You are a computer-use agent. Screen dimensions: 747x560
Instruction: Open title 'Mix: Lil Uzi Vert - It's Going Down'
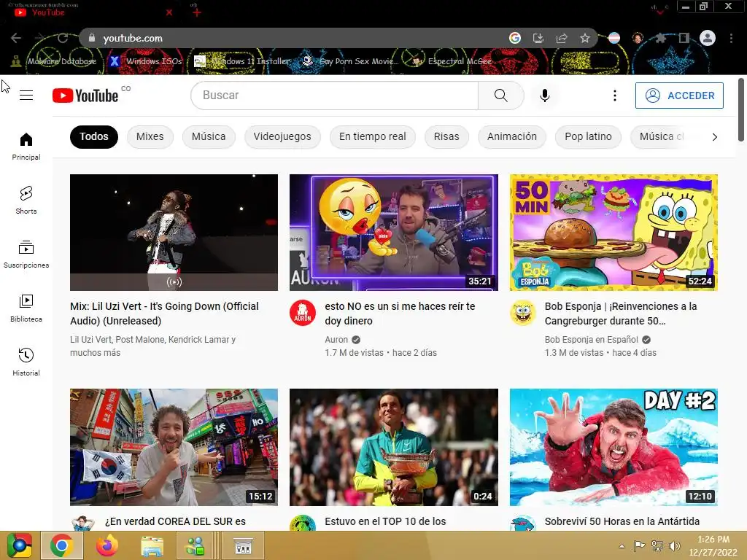(x=164, y=314)
